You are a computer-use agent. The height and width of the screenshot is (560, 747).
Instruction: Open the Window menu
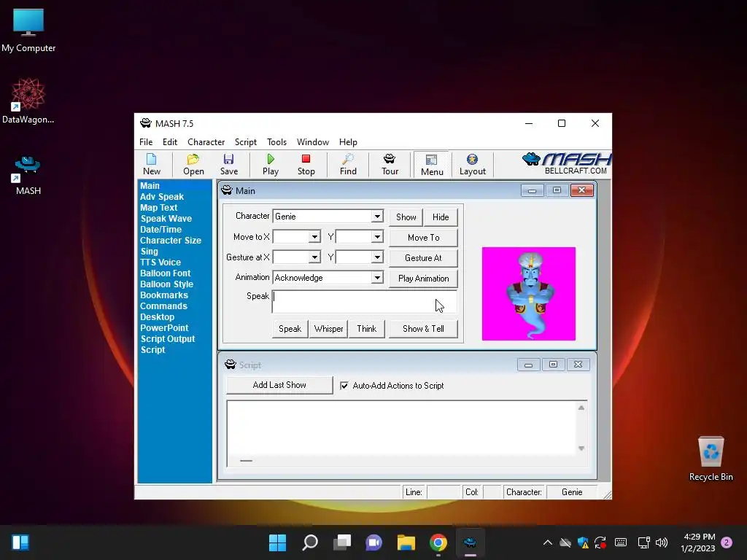point(312,142)
